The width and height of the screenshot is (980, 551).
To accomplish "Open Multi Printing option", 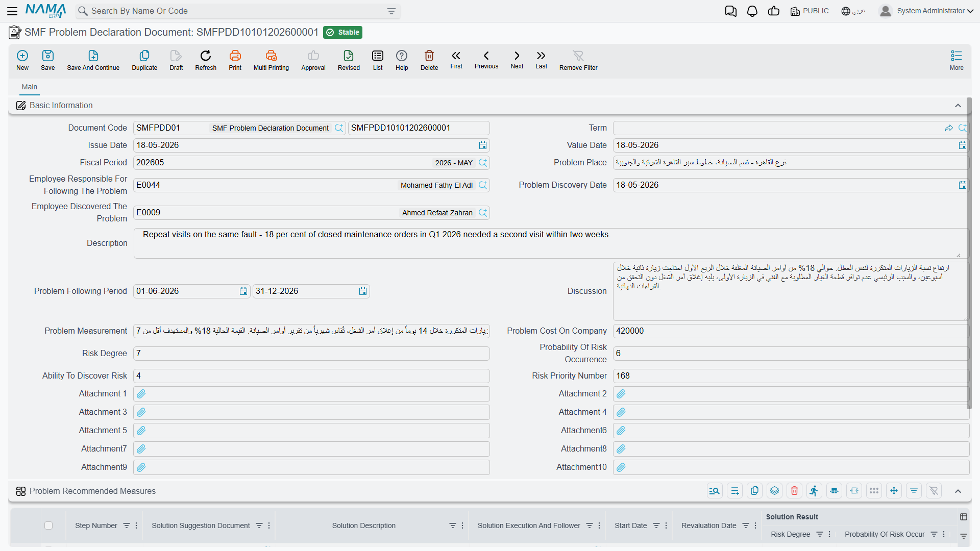I will [x=271, y=60].
